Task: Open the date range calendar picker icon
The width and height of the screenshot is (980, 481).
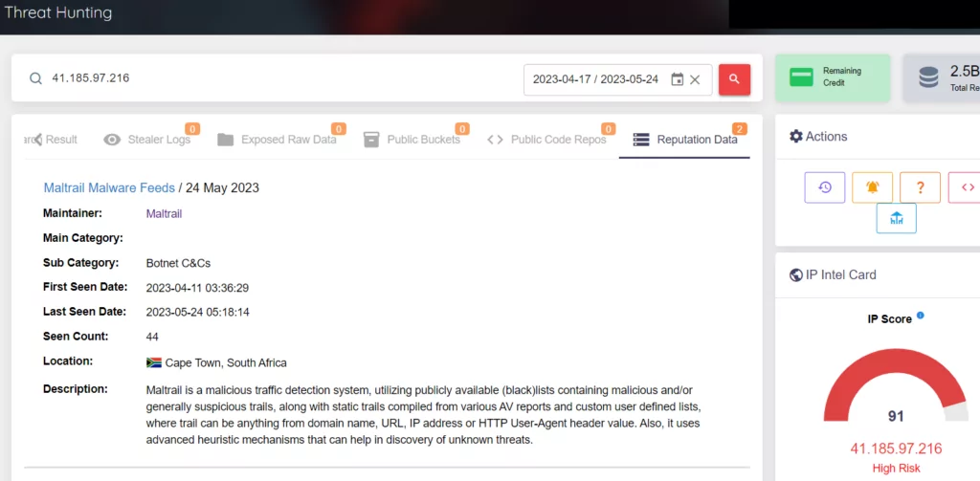Action: [x=677, y=79]
